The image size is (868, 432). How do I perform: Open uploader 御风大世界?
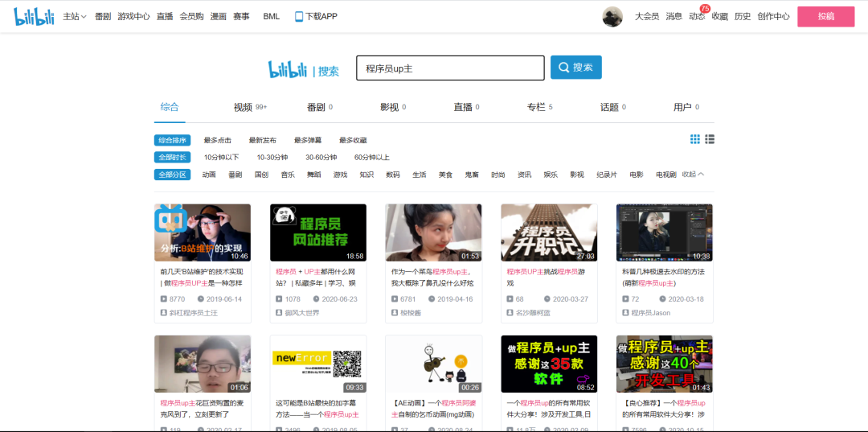tap(302, 313)
